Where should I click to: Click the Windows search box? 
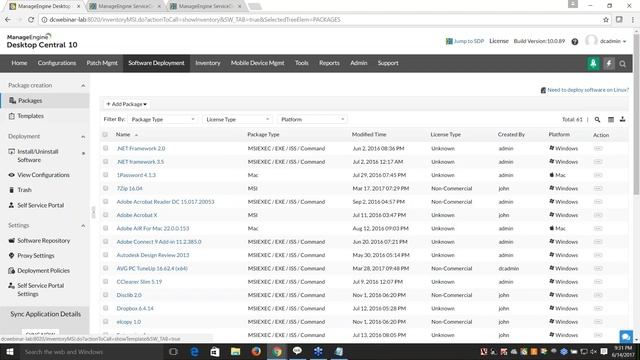point(92,351)
